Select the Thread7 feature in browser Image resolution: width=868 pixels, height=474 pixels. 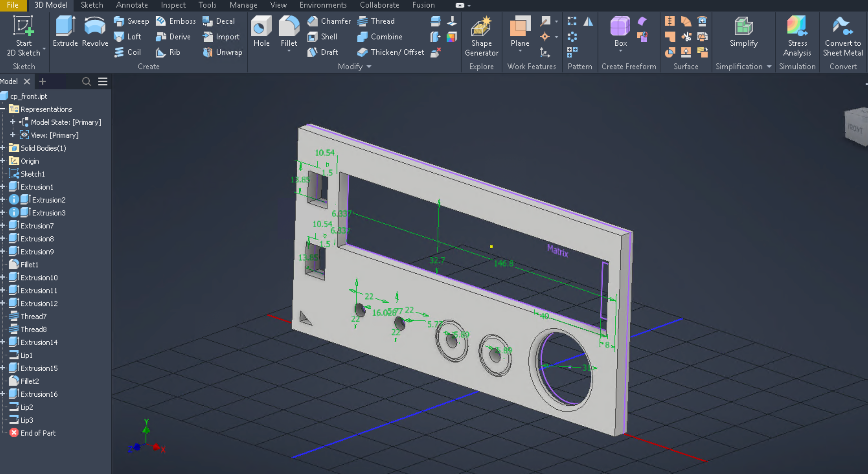(x=33, y=316)
